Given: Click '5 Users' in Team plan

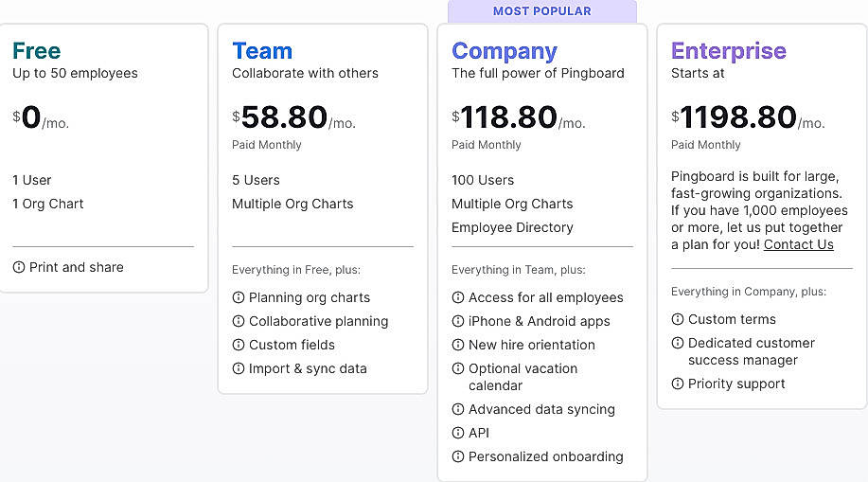Looking at the screenshot, I should tap(256, 180).
